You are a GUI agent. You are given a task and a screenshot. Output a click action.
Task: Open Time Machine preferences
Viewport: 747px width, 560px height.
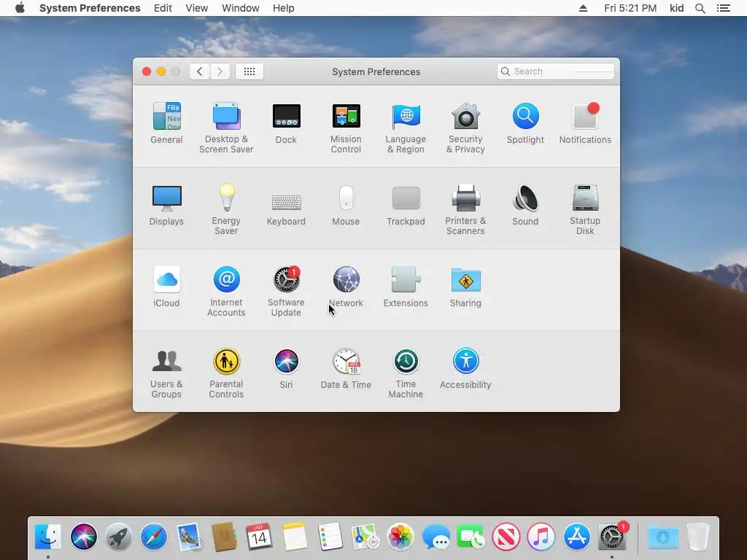point(406,373)
